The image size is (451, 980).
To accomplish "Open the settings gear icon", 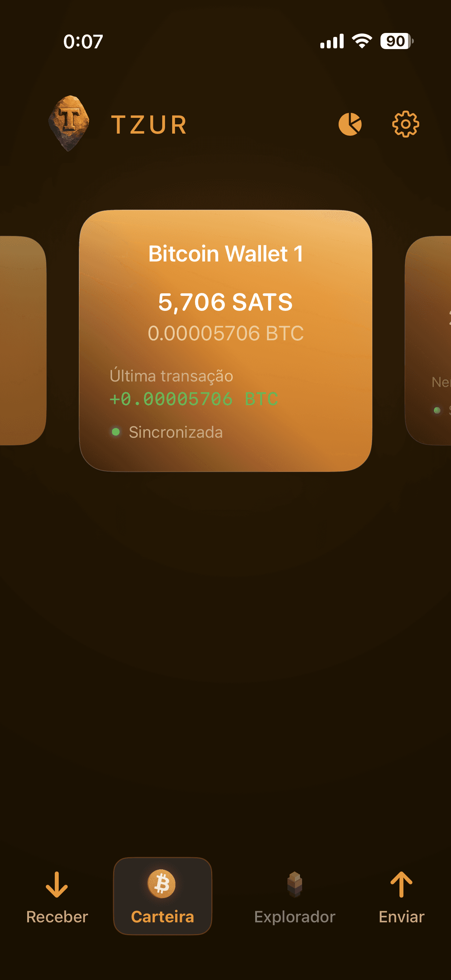I will coord(406,124).
